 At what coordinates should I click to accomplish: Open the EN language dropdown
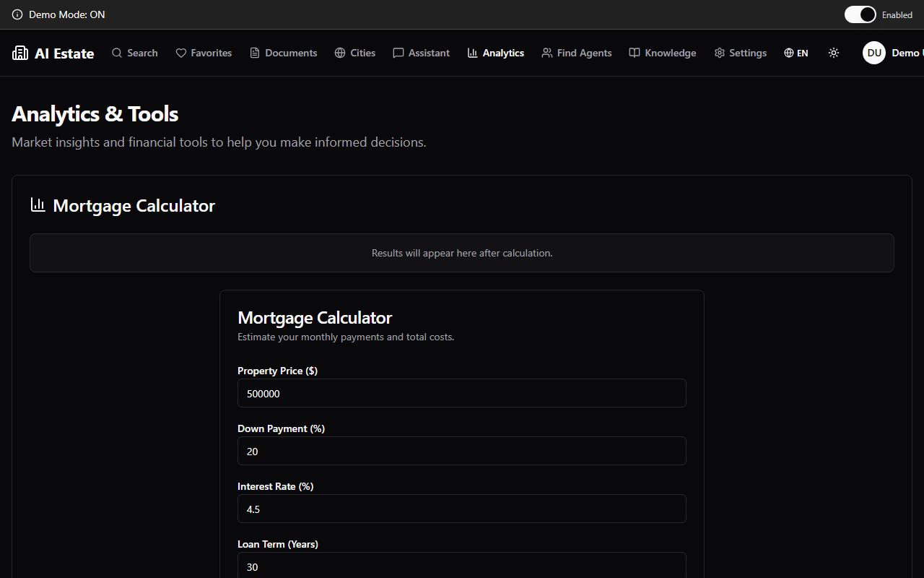click(x=796, y=53)
